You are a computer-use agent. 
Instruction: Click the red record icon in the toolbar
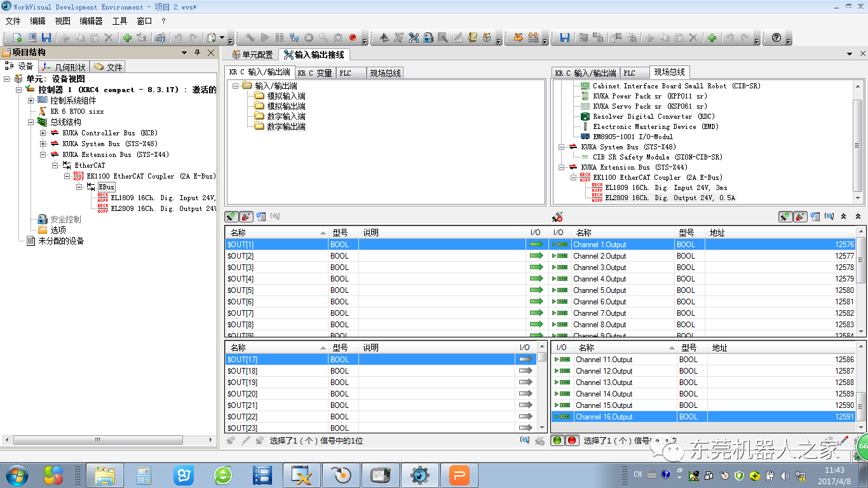(x=353, y=38)
